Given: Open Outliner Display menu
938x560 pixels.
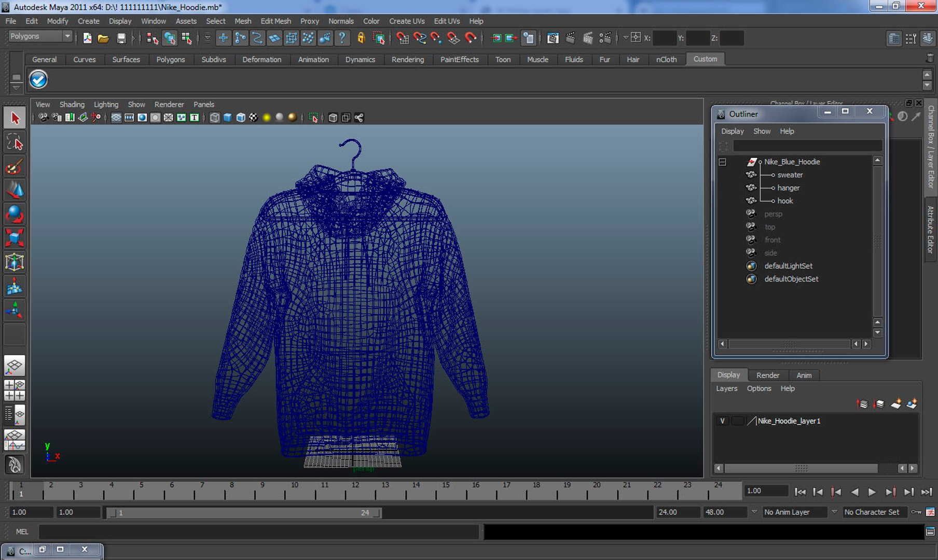Looking at the screenshot, I should click(732, 131).
